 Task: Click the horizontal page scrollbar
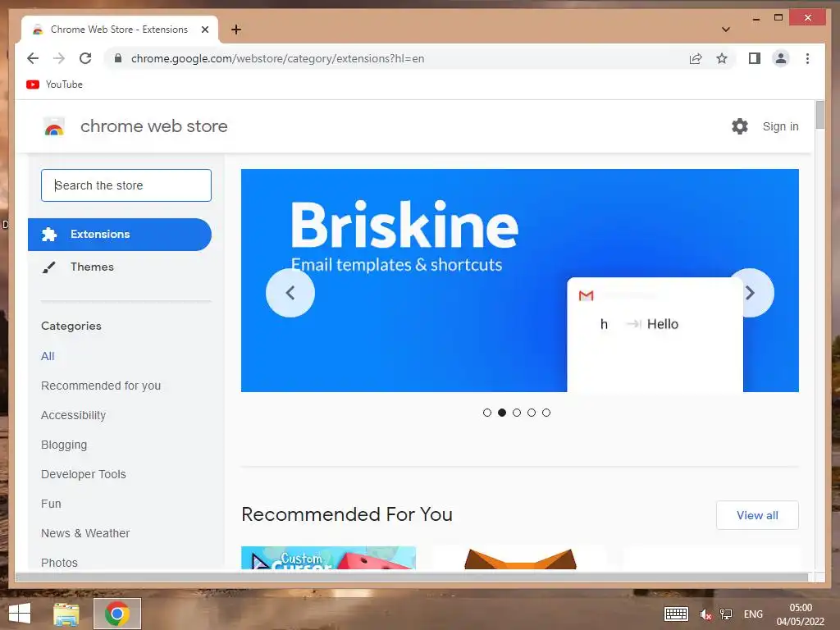click(x=412, y=577)
